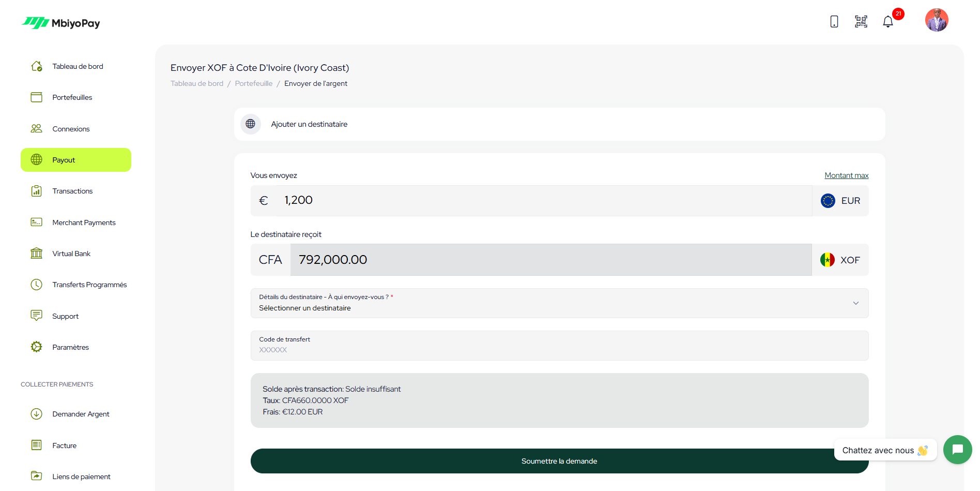This screenshot has width=980, height=491.
Task: Open the XOF currency selector
Action: click(x=840, y=260)
